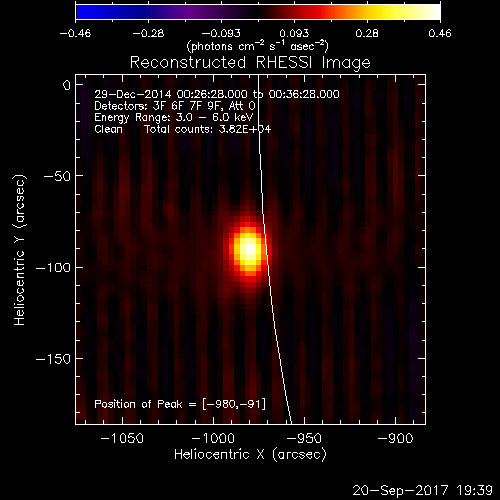Click the -150 Y-axis tick label
The width and height of the screenshot is (500, 500).
point(53,359)
